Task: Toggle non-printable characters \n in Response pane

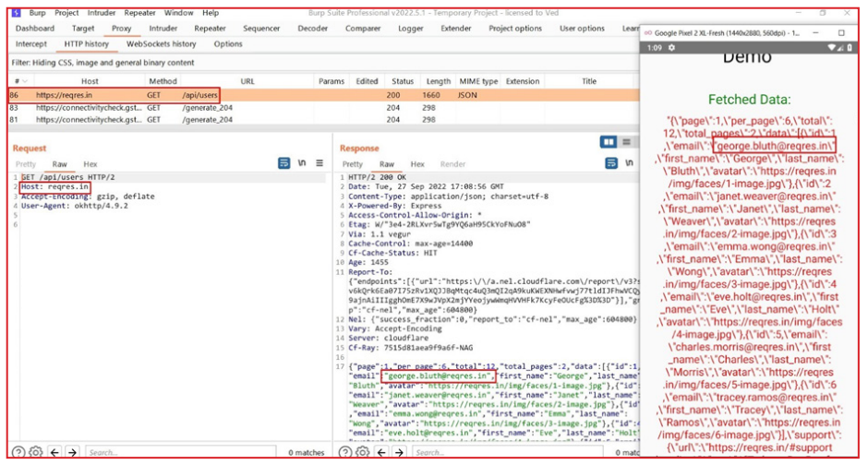Action: coord(629,163)
